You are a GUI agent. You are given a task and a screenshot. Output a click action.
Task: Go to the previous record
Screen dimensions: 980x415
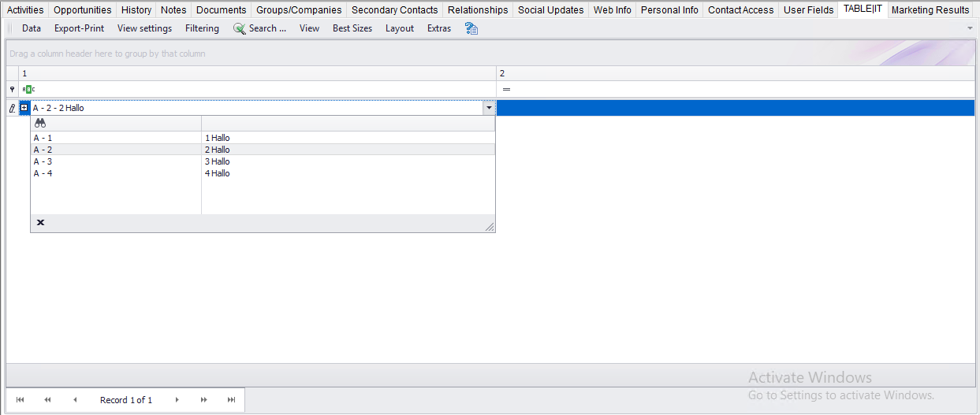(75, 400)
